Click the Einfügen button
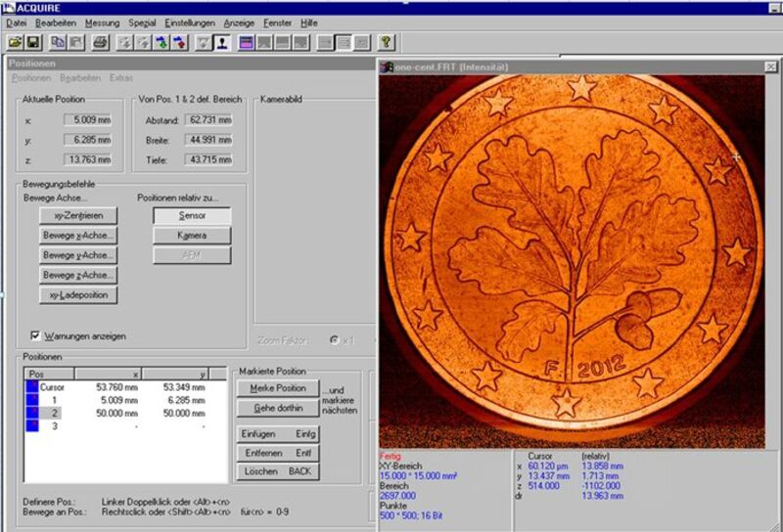The image size is (783, 532). [278, 433]
